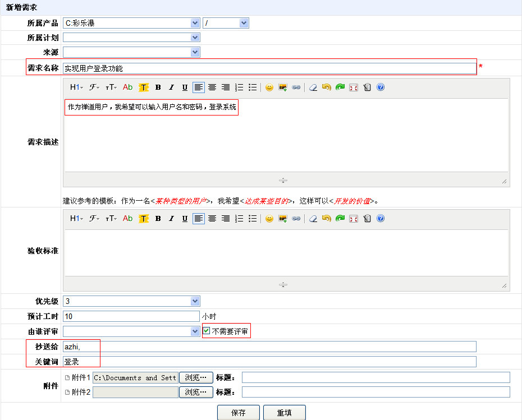522x420 pixels.
Task: Open the 优先级 dropdown showing 3
Action: tap(131, 301)
